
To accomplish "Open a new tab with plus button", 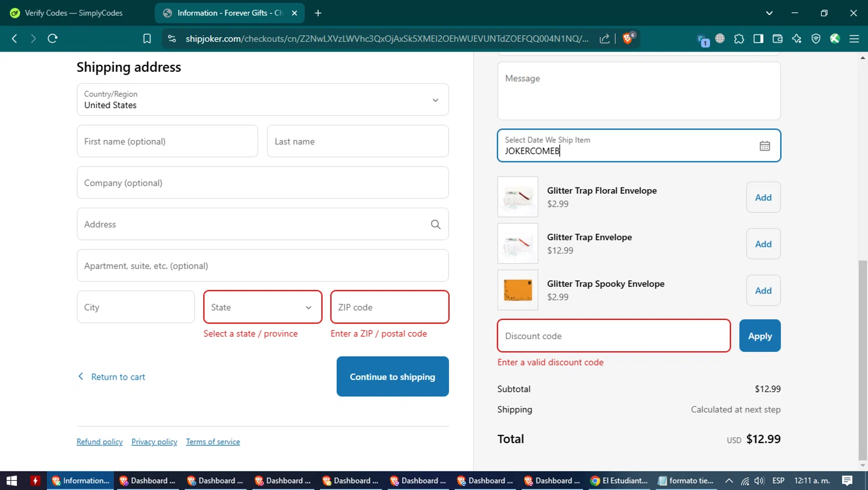I will coord(318,13).
